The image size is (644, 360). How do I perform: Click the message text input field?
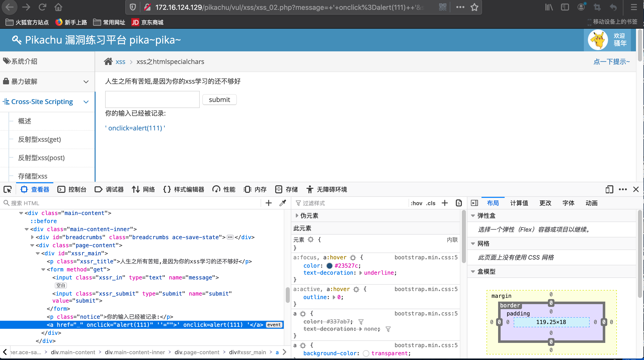point(152,99)
